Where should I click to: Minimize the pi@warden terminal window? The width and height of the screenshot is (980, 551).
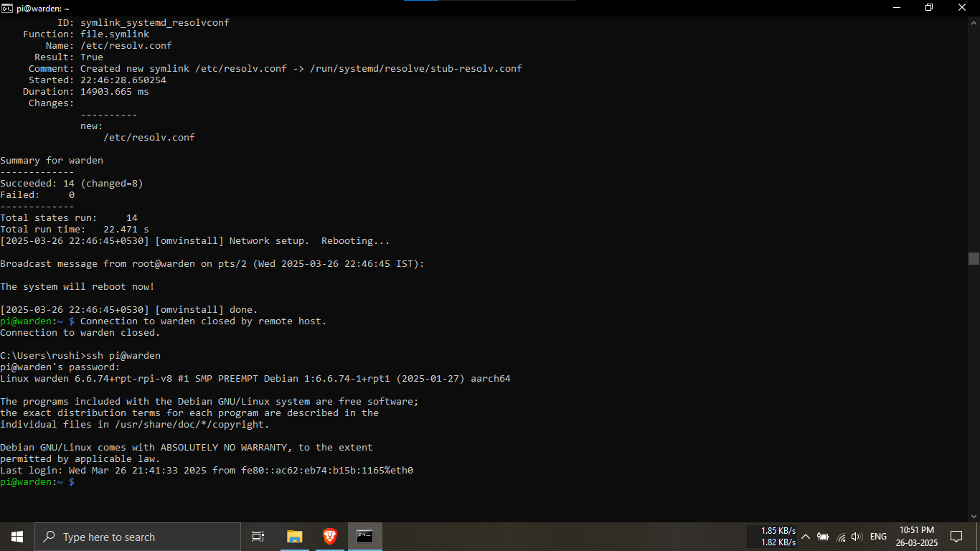(896, 8)
